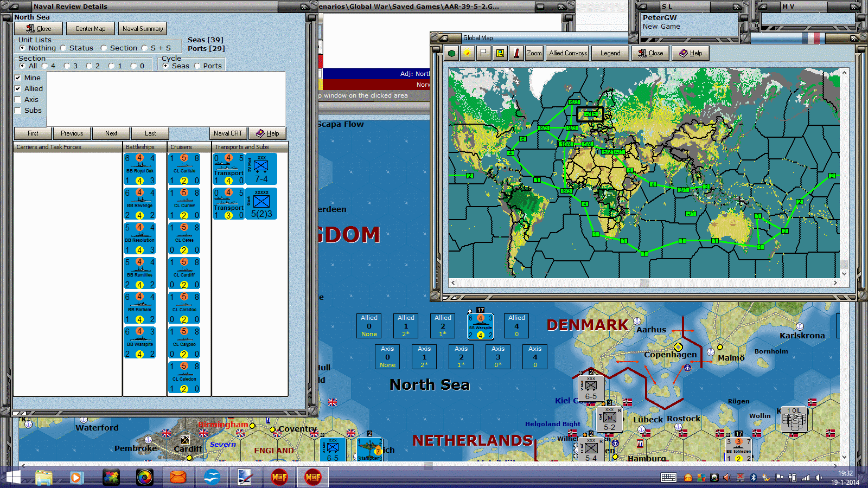Uncheck the Mine checkbox
The image size is (868, 488).
tap(18, 78)
